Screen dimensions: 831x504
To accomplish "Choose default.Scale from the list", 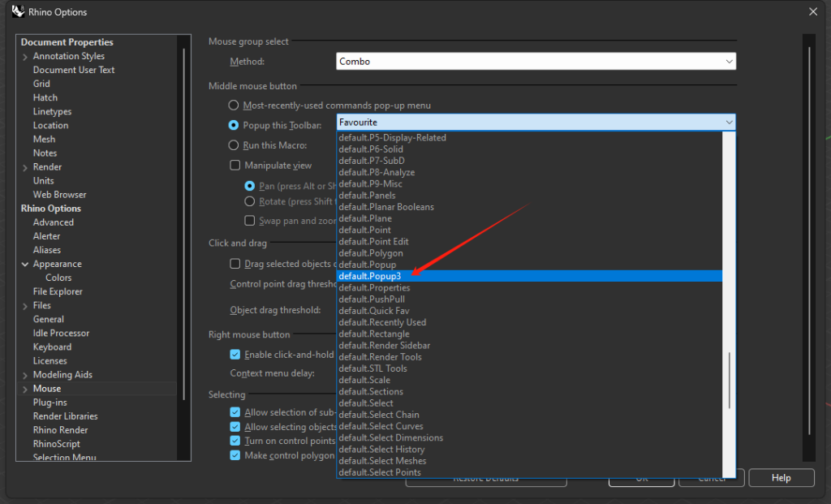I will 529,380.
